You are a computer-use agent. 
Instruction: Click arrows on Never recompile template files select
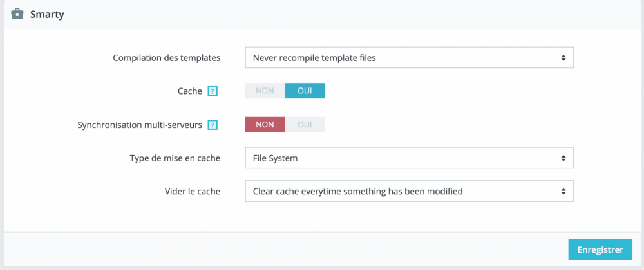click(x=563, y=58)
